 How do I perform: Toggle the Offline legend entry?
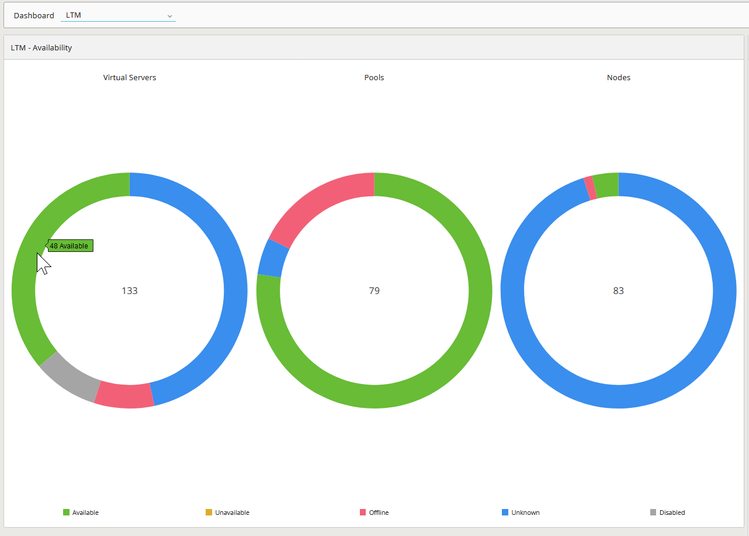coord(374,512)
